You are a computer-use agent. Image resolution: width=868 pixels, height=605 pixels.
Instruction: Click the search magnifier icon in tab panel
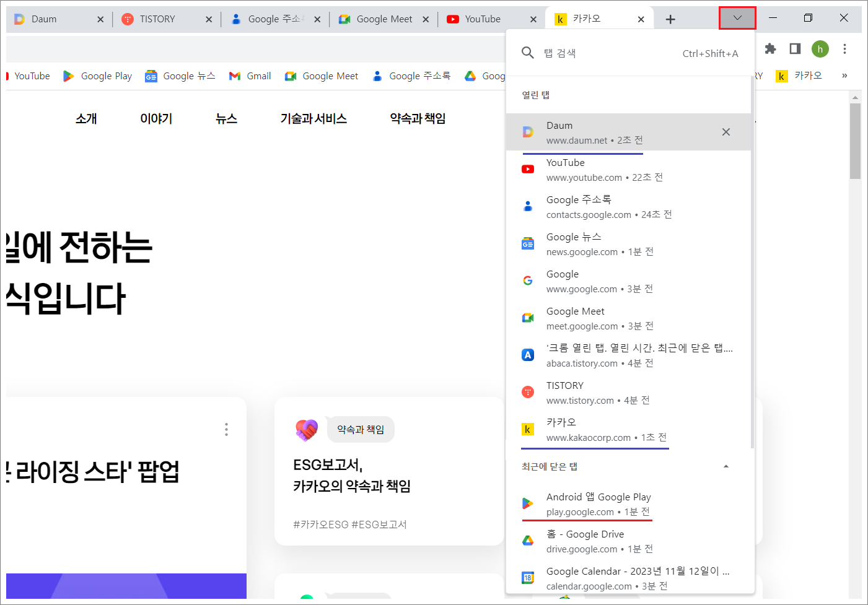click(x=528, y=53)
